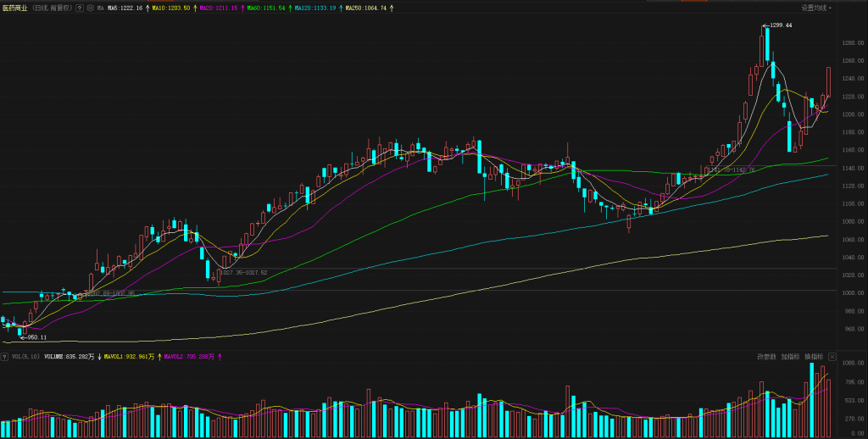This screenshot has width=868, height=439.
Task: Click the down arrow after VOLUME value
Action: (x=100, y=357)
